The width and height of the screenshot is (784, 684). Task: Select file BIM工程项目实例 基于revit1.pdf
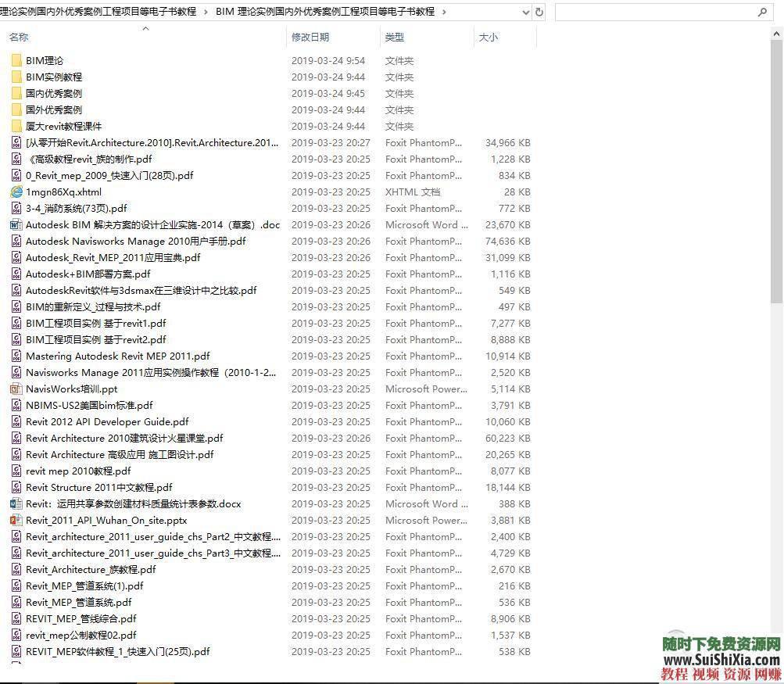click(x=96, y=324)
